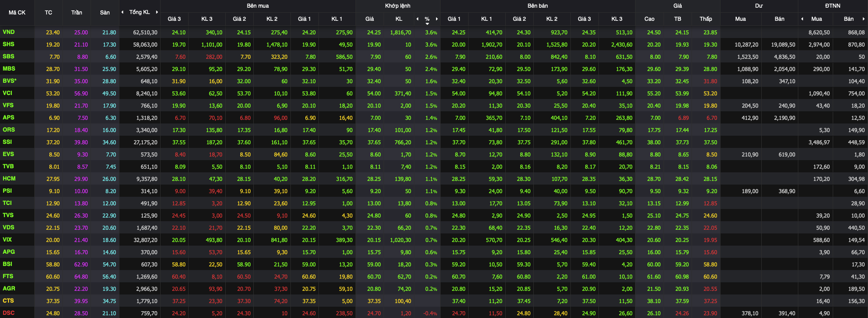This screenshot has height=318, width=868.
Task: Open the DSC stock ticker in red
Action: pos(8,313)
